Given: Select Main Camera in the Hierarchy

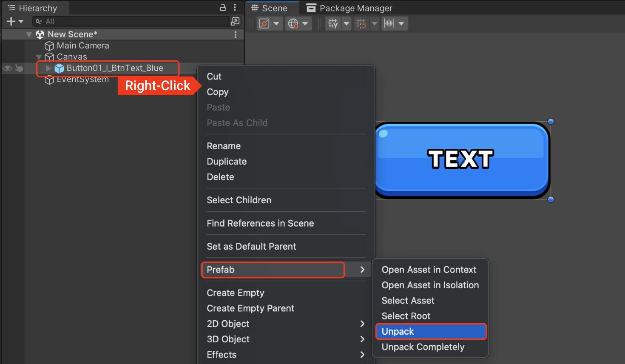Looking at the screenshot, I should pyautogui.click(x=83, y=45).
